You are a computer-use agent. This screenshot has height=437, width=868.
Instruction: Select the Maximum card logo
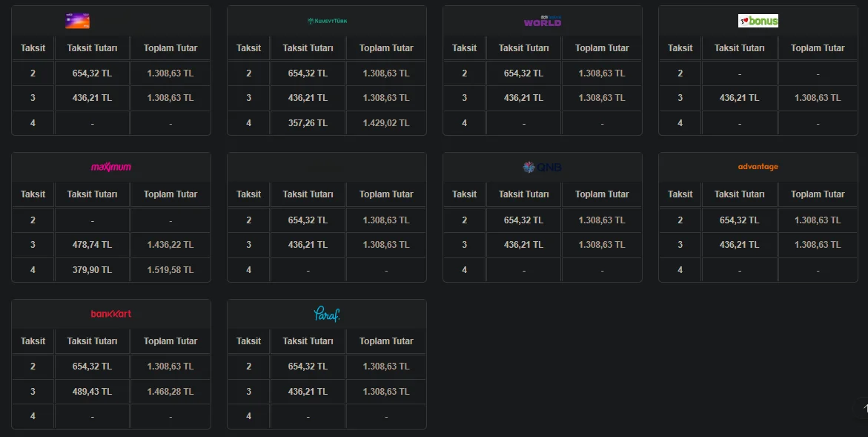pos(111,167)
